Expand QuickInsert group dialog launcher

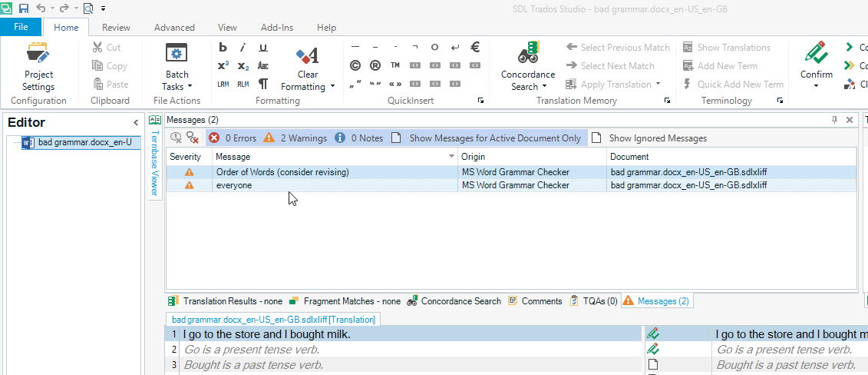tap(480, 100)
